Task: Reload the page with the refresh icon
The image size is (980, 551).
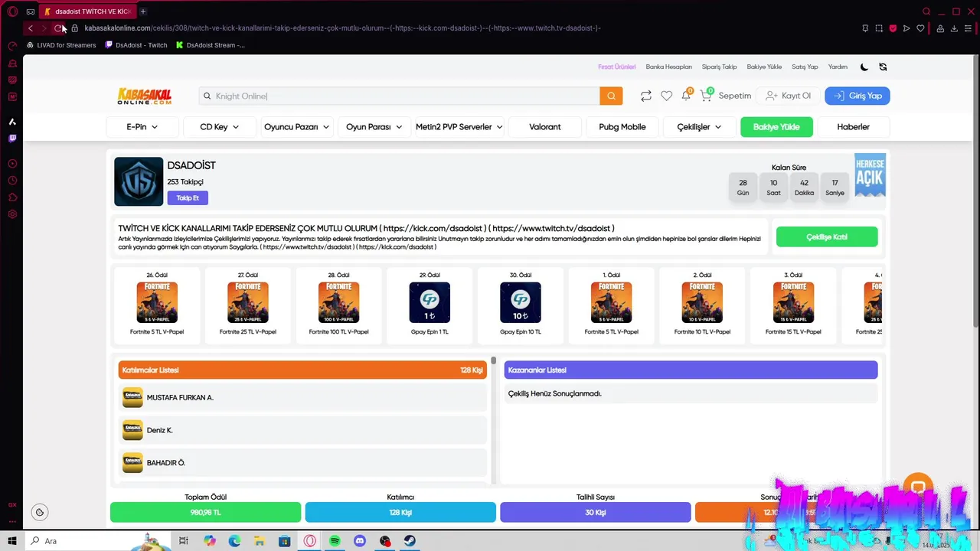Action: coord(58,28)
